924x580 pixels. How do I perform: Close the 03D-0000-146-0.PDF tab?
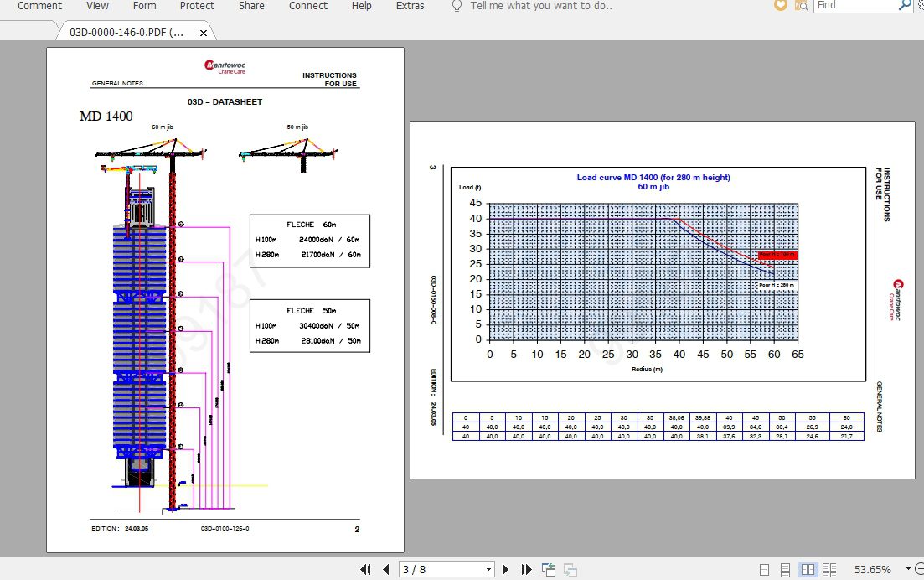pyautogui.click(x=204, y=34)
